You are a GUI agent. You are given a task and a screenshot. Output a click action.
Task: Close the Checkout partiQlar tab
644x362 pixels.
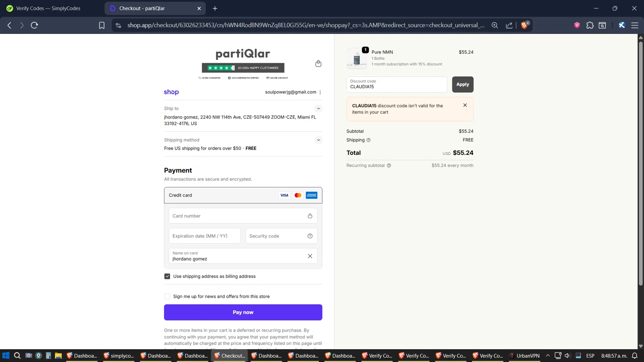pyautogui.click(x=199, y=9)
